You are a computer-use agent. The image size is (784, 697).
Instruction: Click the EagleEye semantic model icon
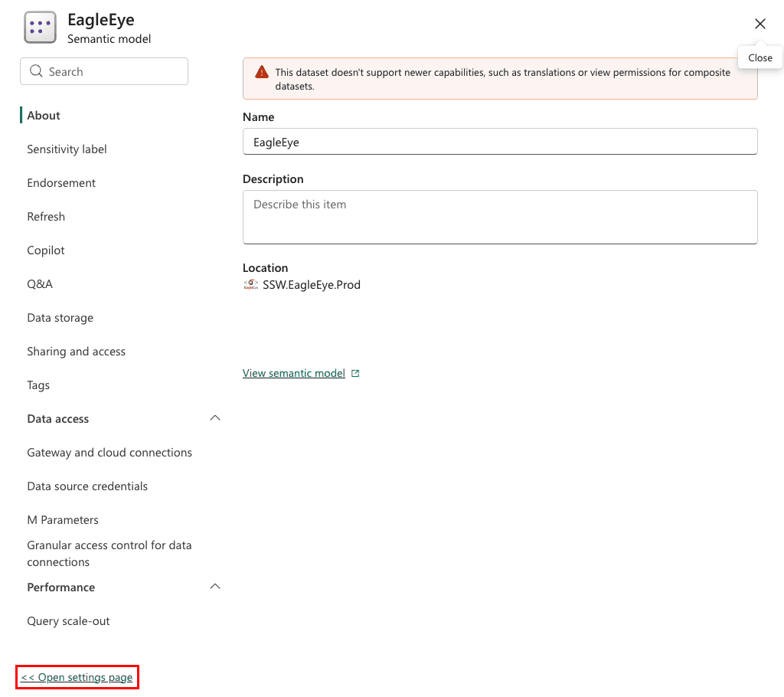[x=40, y=27]
